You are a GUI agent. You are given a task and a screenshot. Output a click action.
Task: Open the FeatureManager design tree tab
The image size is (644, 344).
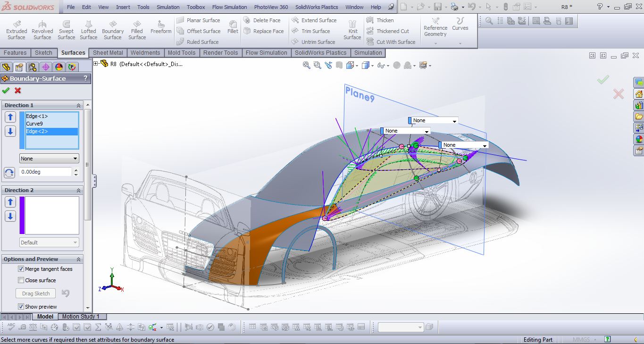tap(6, 67)
